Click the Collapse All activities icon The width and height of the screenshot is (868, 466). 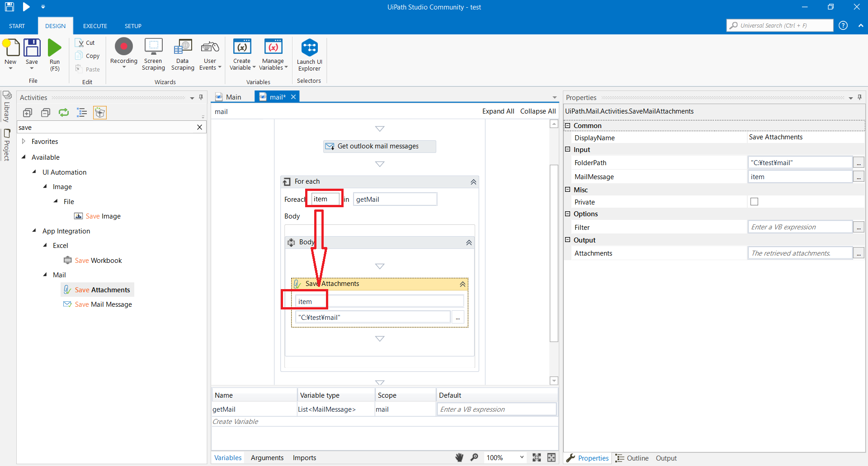(46, 113)
